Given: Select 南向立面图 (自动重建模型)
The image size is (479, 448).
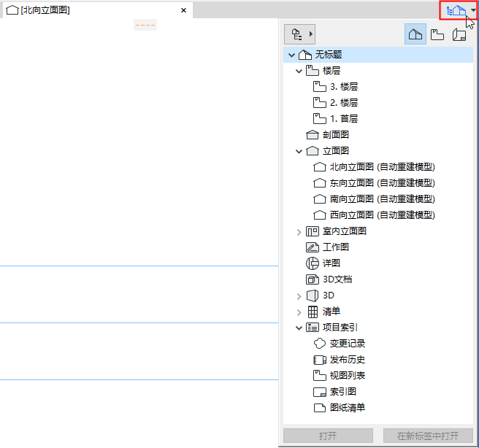Looking at the screenshot, I should (x=383, y=199).
